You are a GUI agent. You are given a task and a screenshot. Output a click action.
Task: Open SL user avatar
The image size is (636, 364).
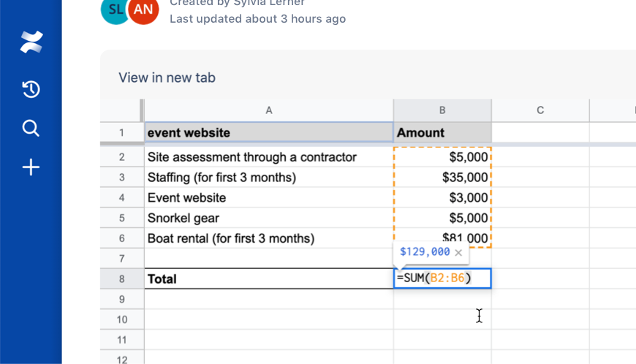[115, 10]
